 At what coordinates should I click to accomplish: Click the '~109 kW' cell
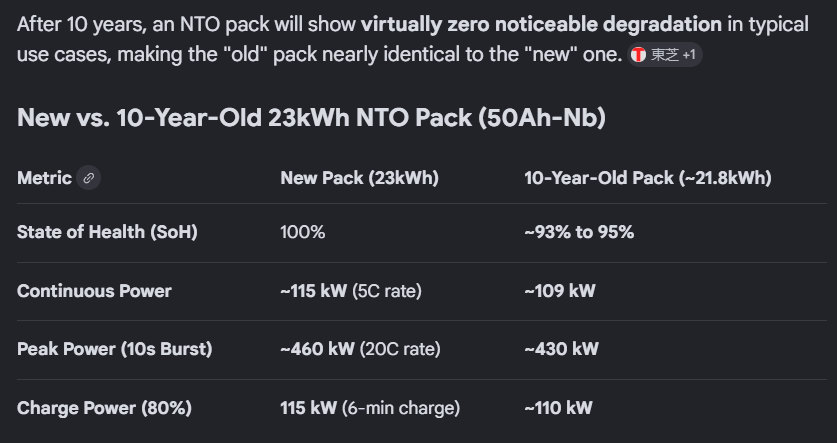(560, 291)
